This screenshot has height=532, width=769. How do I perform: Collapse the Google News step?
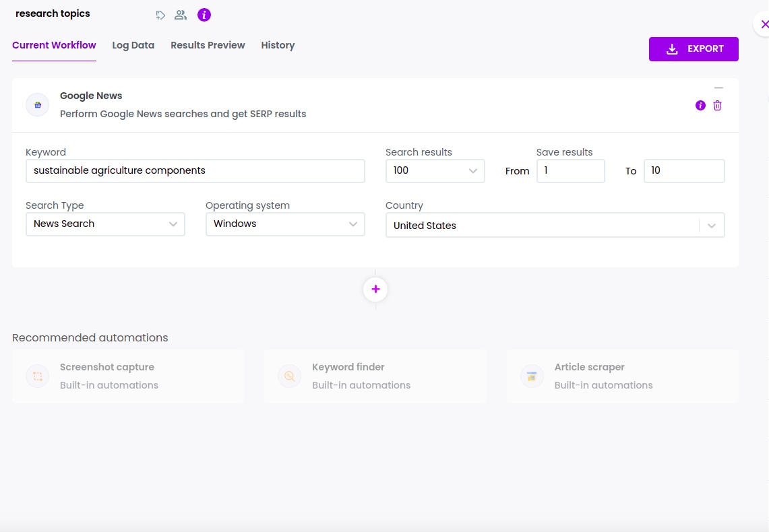click(718, 88)
